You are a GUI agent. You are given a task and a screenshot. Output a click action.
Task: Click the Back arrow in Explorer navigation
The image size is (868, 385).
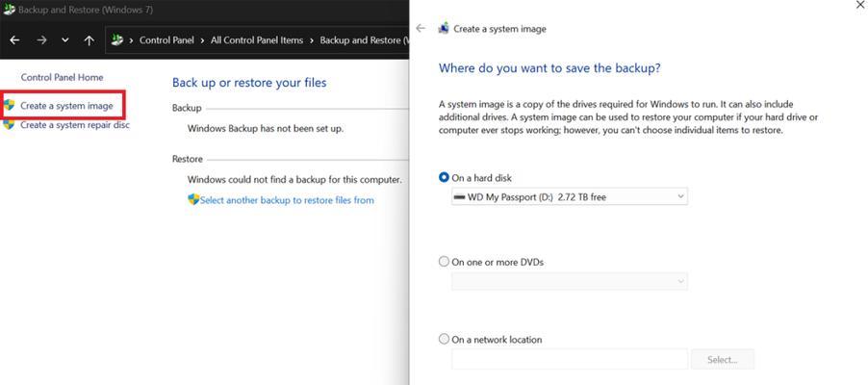coord(15,40)
